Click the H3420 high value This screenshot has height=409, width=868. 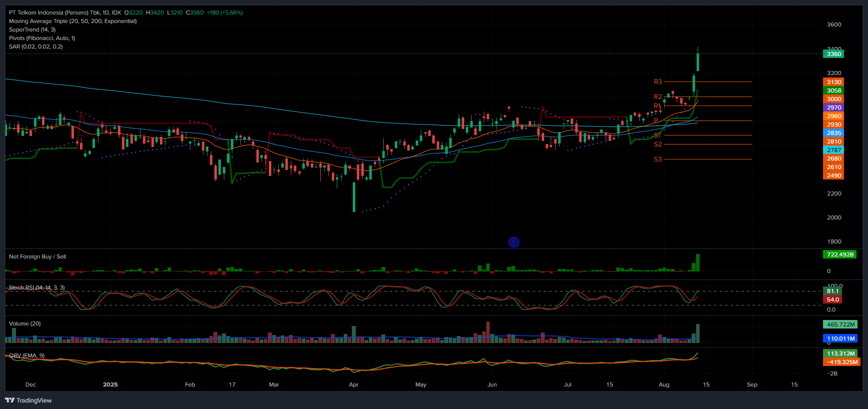[x=155, y=12]
